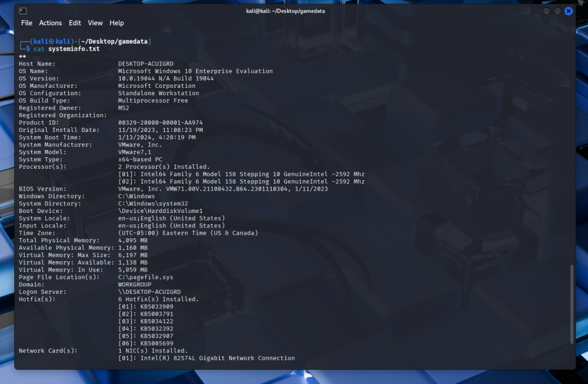
Task: Click the Microsoft Corporation value
Action: 157,86
